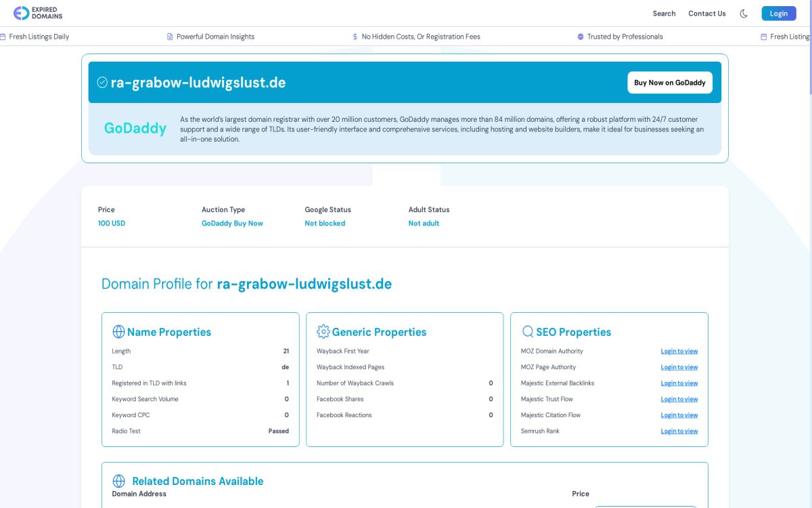Click the document icon beside Powerful Domain Insights
Screen dimensions: 812x508
point(169,37)
